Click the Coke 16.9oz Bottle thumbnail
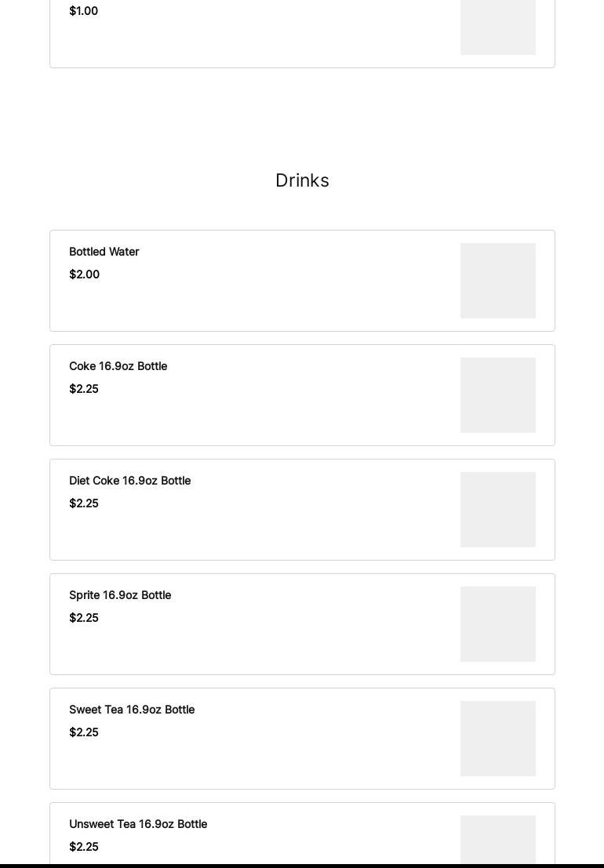 pos(498,395)
